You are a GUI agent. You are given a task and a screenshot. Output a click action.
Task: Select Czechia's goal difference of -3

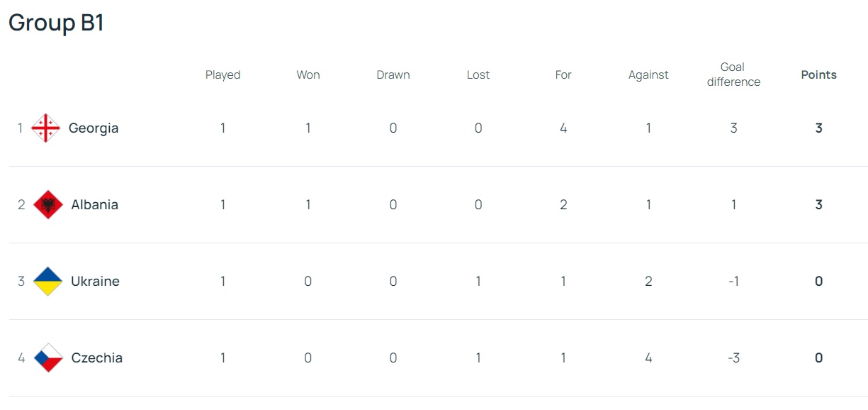tap(733, 358)
